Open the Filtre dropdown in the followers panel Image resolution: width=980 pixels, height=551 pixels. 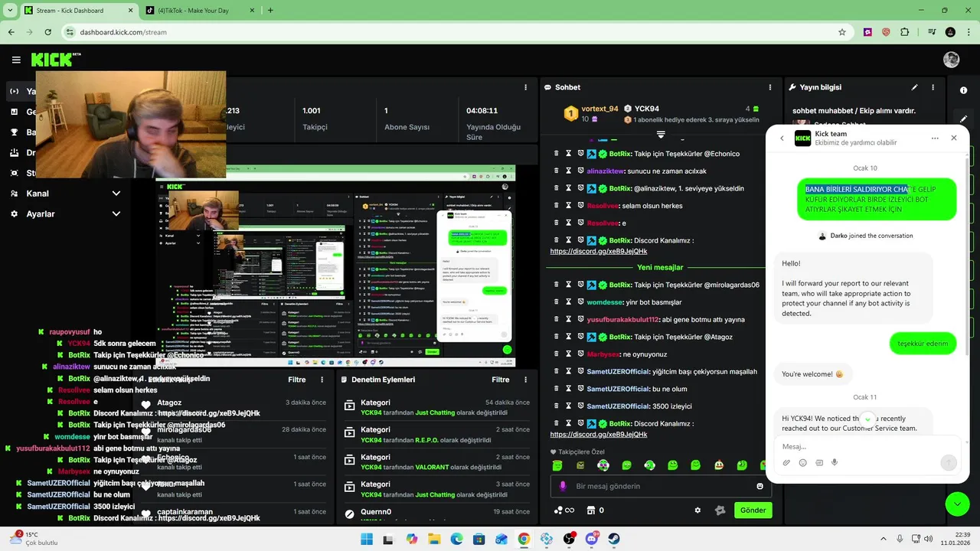[x=296, y=380]
